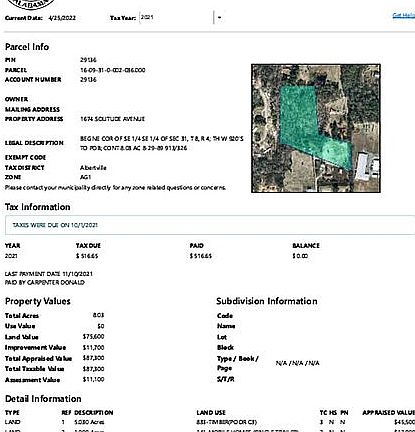The image size is (415, 432).
Task: Select the Tax Year 2021 field
Action: point(176,17)
